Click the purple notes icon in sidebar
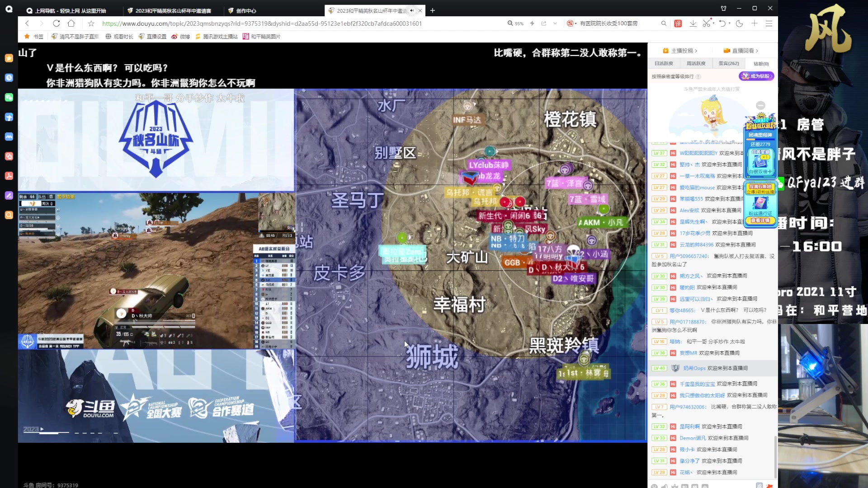Screen dimensions: 868x488 [9, 195]
